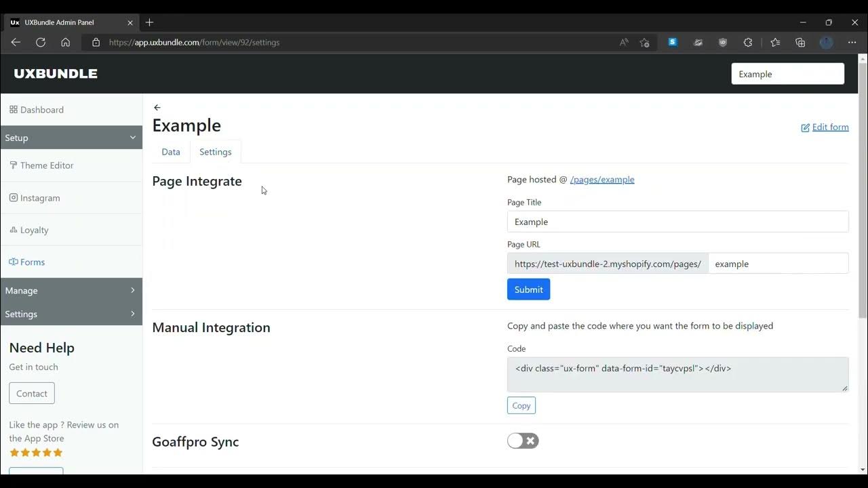The width and height of the screenshot is (868, 488).
Task: Collapse the Setup sidebar section
Action: 71,138
